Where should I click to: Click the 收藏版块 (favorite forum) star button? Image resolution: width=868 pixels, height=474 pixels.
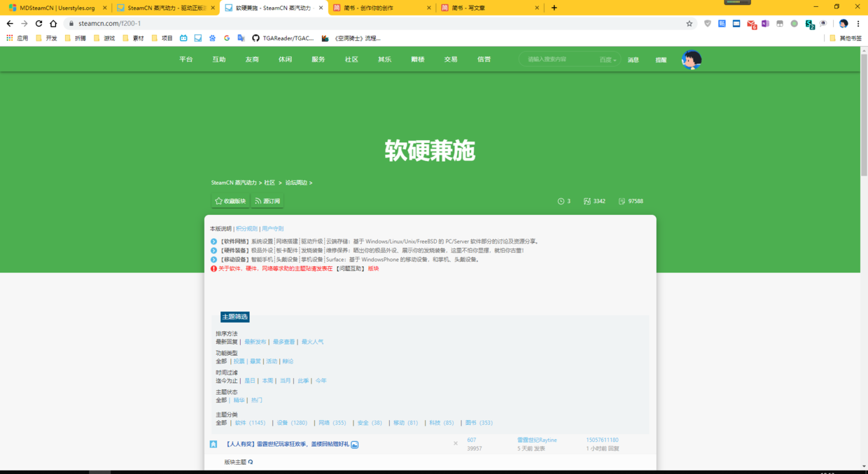(230, 201)
